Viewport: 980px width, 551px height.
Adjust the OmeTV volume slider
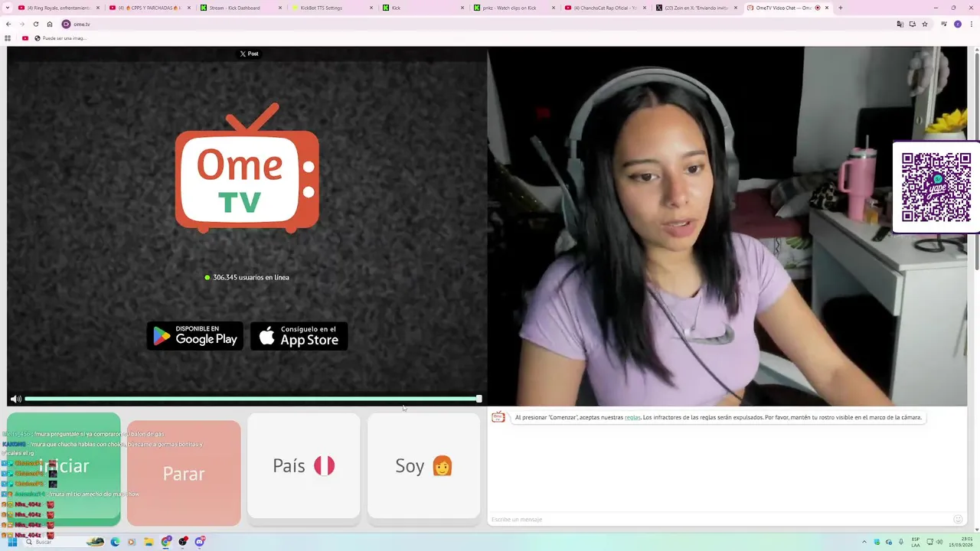(253, 399)
